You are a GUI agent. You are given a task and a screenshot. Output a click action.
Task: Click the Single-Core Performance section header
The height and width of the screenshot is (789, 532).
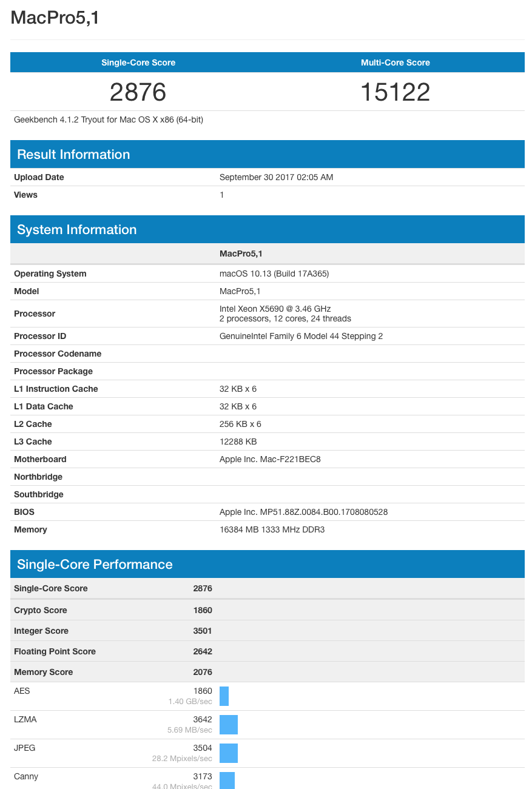click(268, 564)
